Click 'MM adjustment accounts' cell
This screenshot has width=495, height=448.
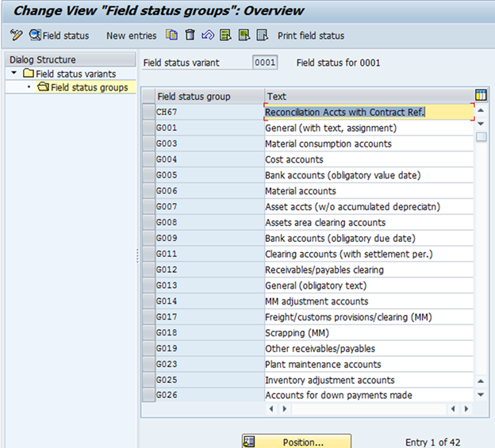(x=369, y=301)
